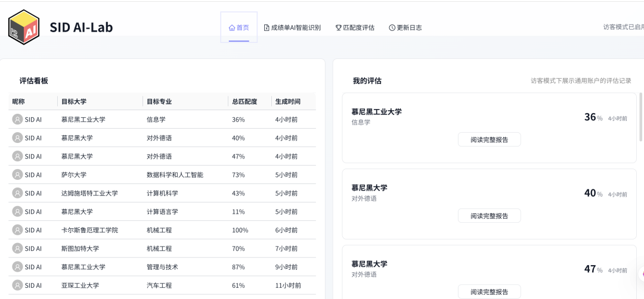Image resolution: width=644 pixels, height=299 pixels.
Task: Click the 慕尼黑工业大学 card title
Action: 377,111
